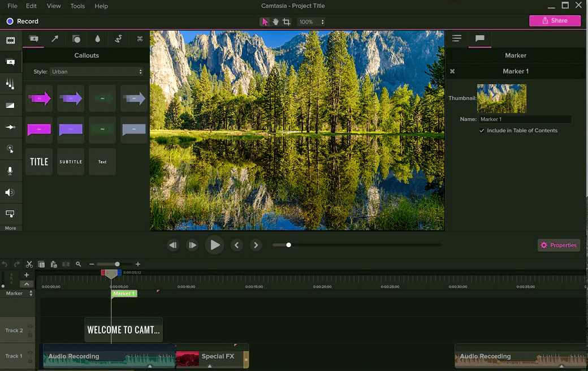
Task: Open the Properties panel
Action: click(x=559, y=245)
